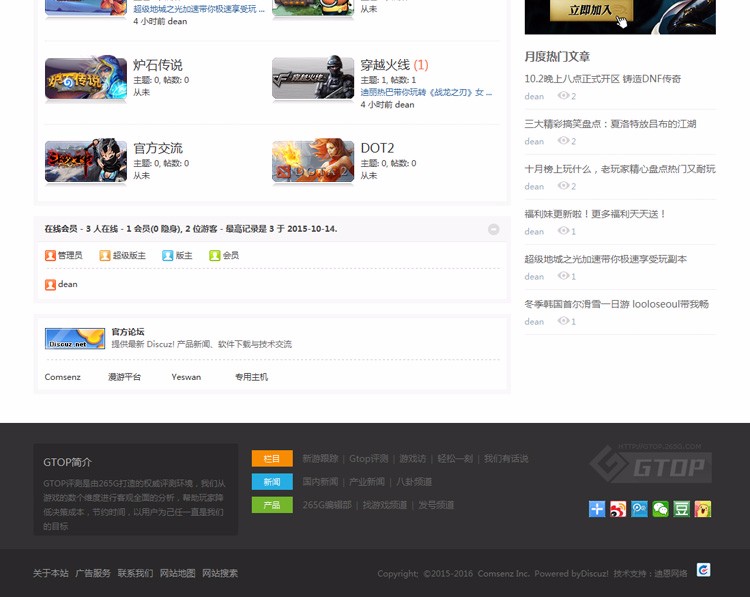Viewport: 750px width, 597px height.
Task: Open the Sina Weibo share icon
Action: (618, 509)
